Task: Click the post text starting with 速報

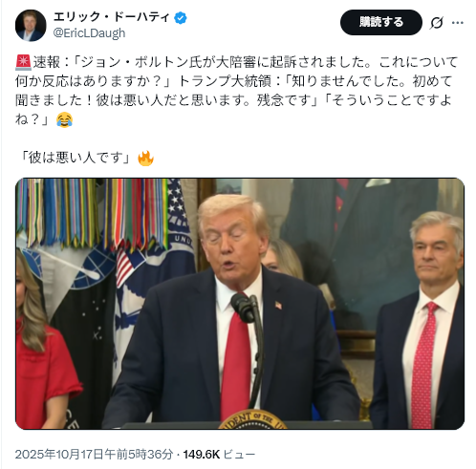Action: point(236,91)
